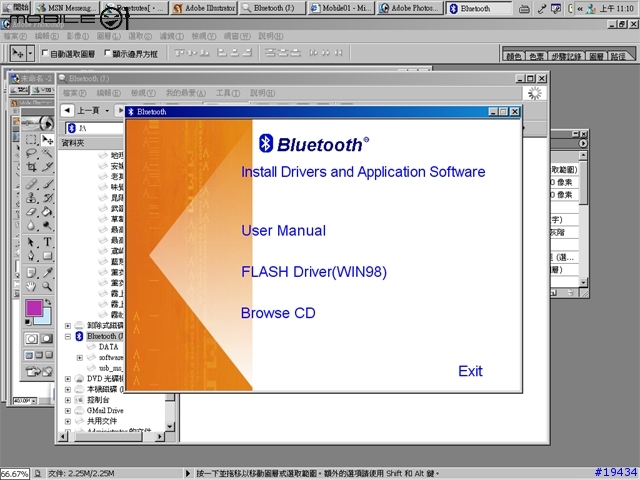Toggle the 自動選取圖層 checkbox
Image resolution: width=640 pixels, height=480 pixels.
pos(45,53)
